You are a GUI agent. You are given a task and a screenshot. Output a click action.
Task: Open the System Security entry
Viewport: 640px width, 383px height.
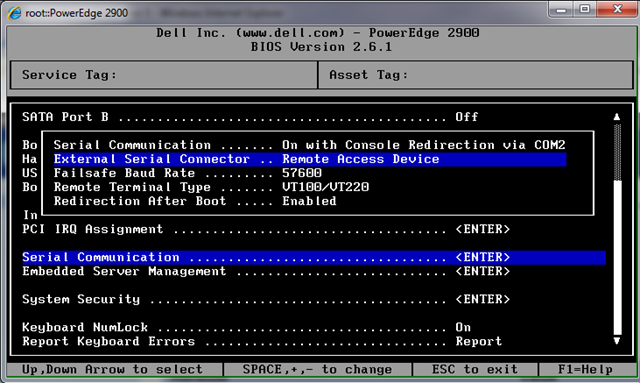tap(266, 299)
